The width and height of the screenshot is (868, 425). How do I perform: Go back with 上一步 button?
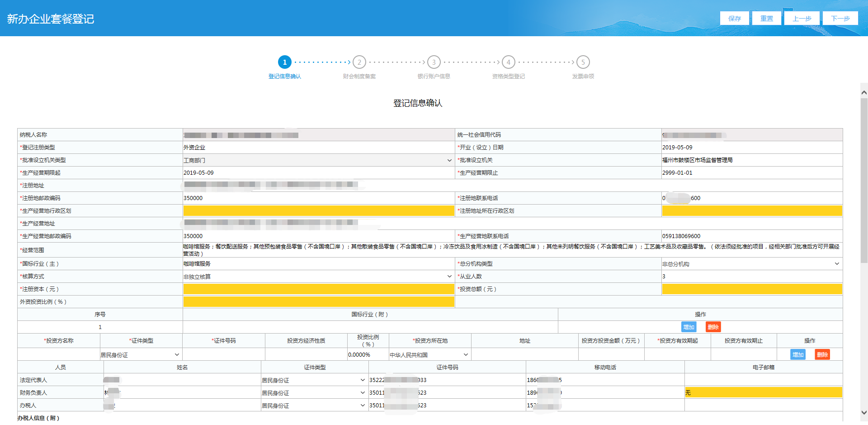coord(802,19)
